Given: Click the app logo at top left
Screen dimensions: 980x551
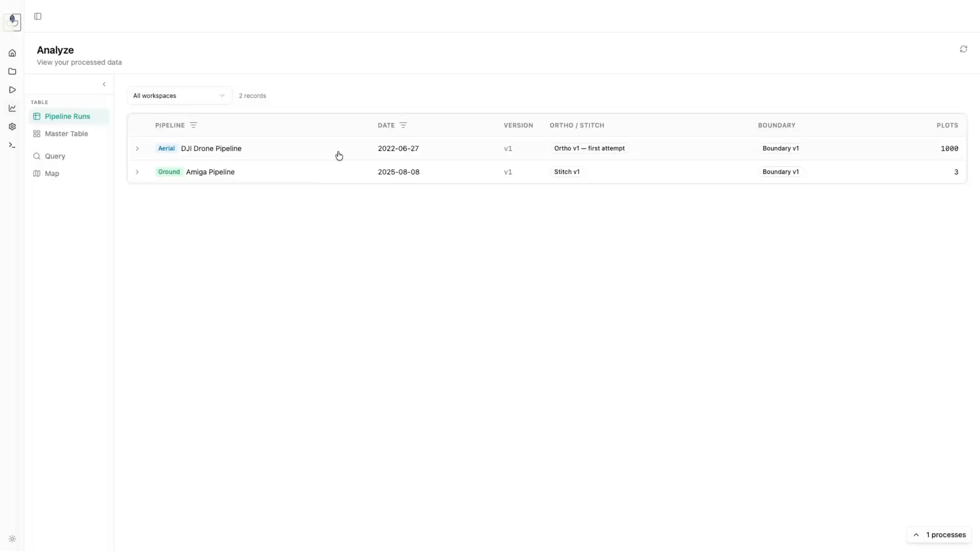Looking at the screenshot, I should point(12,22).
